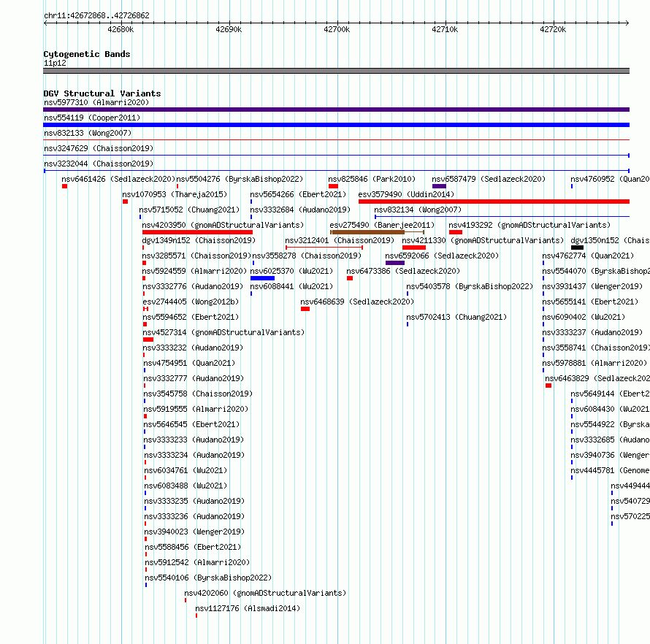Open nsv3931437 (Wenger2019) label
Screen dimensions: 650x644
coord(592,286)
